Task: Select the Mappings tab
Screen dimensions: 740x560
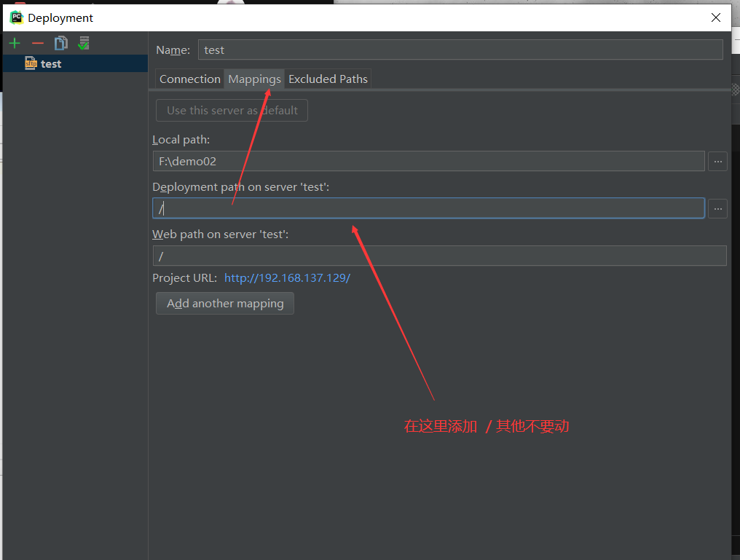Action: pos(253,79)
